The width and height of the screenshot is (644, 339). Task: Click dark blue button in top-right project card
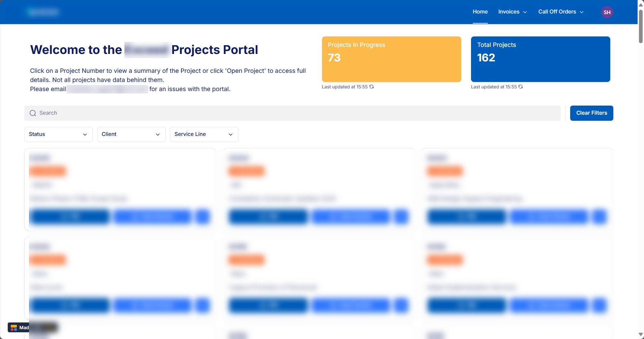point(467,217)
